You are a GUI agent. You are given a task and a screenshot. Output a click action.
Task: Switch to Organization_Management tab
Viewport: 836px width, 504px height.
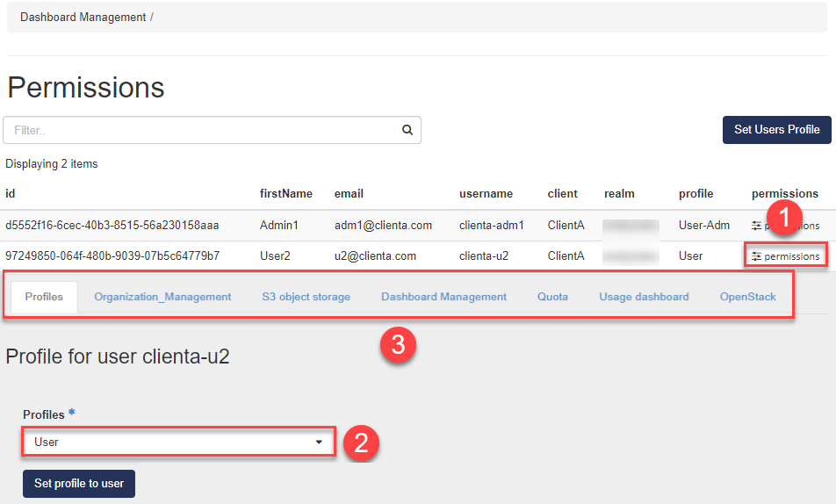[162, 297]
